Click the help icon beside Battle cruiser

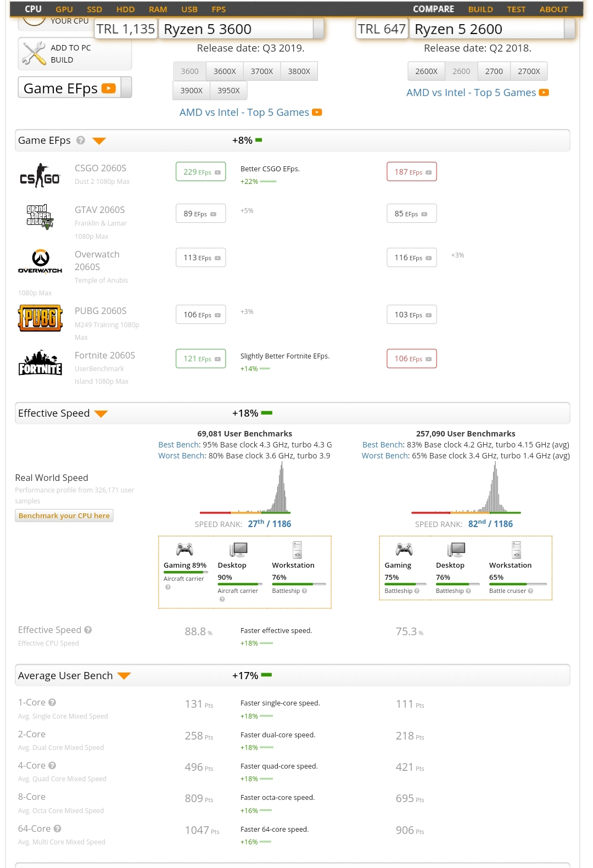tap(530, 591)
